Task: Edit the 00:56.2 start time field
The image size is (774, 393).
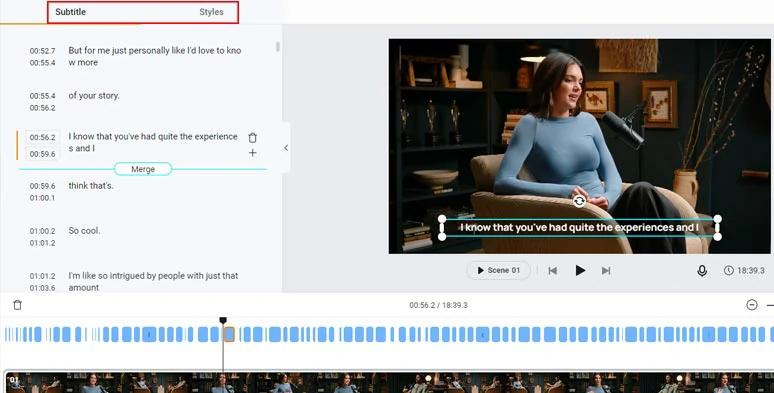Action: pos(42,137)
